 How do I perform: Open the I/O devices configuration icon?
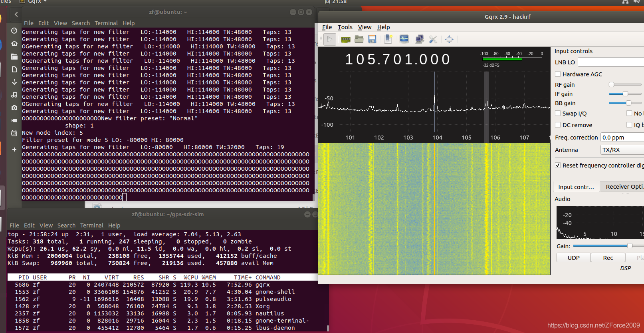(346, 39)
